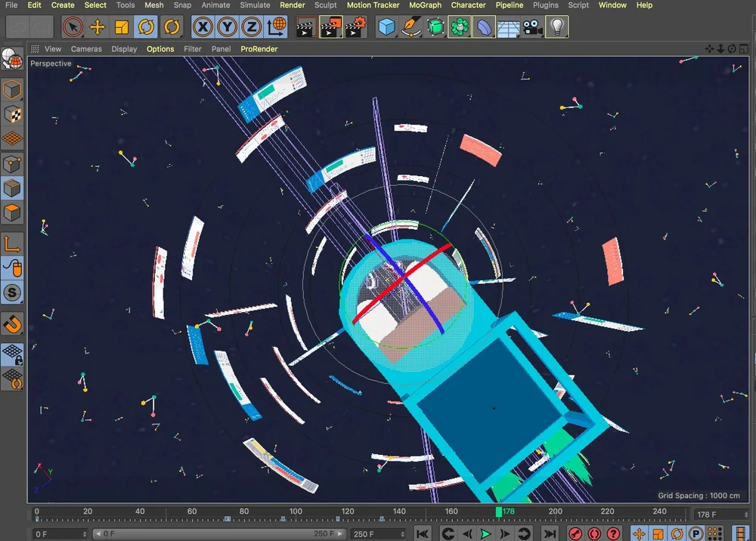Screen dimensions: 756x541
Task: Enable snapping with the magnet icon
Action: 12,324
